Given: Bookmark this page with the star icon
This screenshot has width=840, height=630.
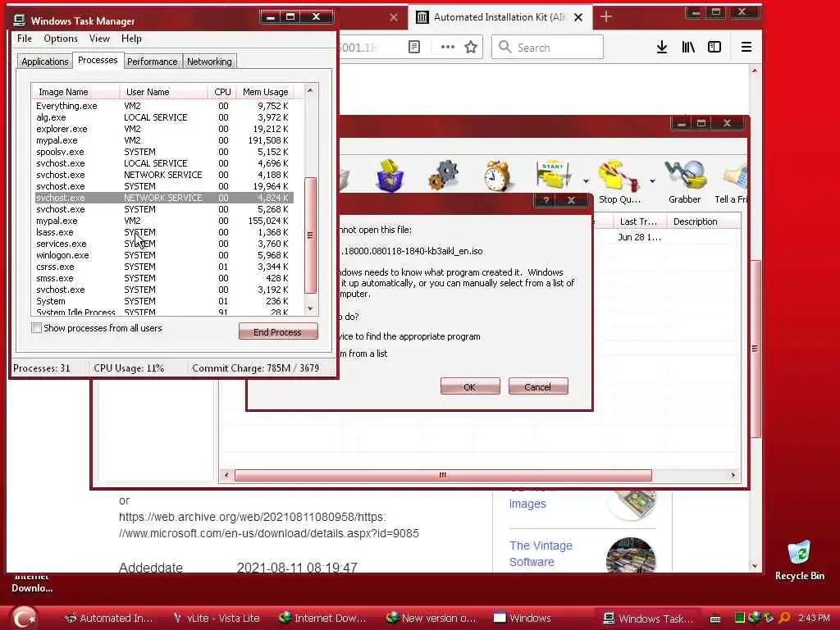Looking at the screenshot, I should click(471, 47).
